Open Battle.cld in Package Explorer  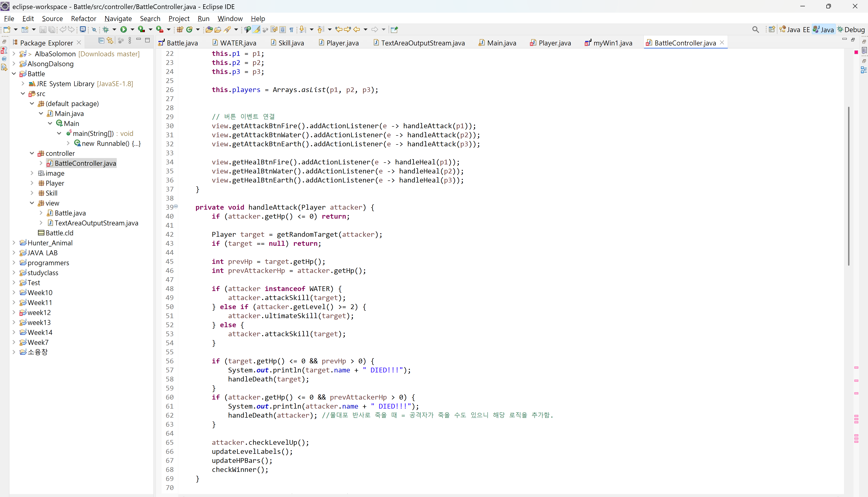(x=60, y=233)
